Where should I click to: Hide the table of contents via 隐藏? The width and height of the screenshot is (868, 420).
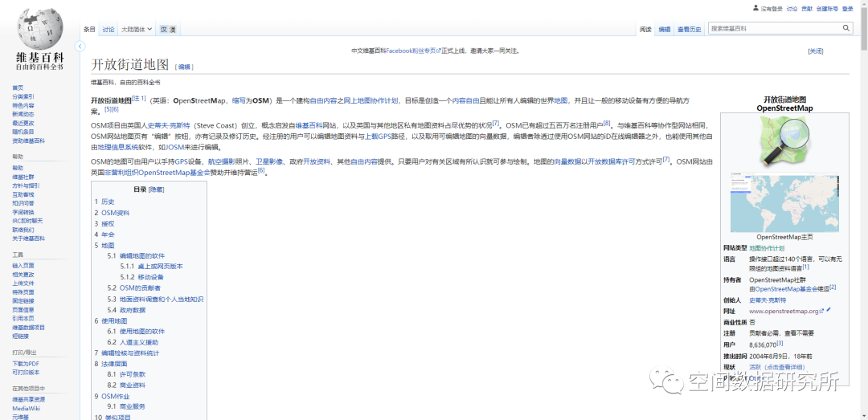156,190
